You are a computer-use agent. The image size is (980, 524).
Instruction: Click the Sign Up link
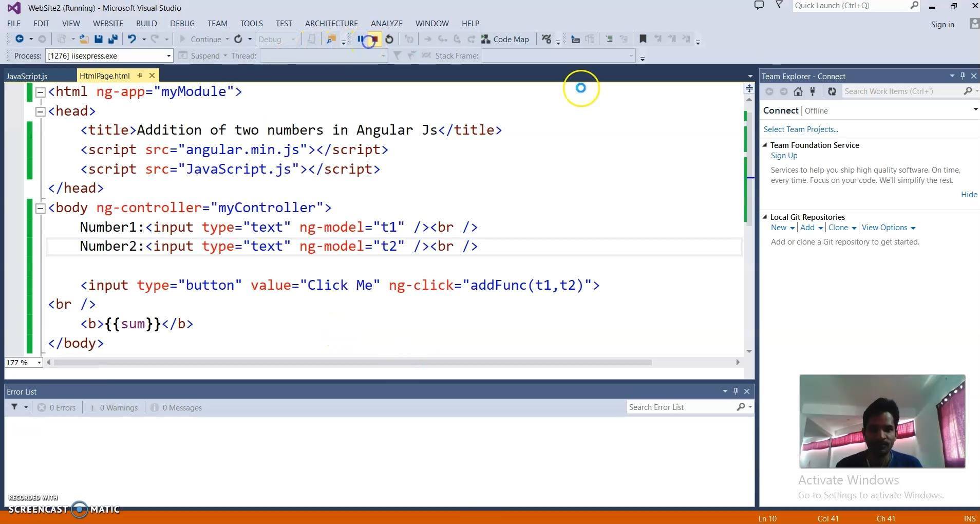784,156
